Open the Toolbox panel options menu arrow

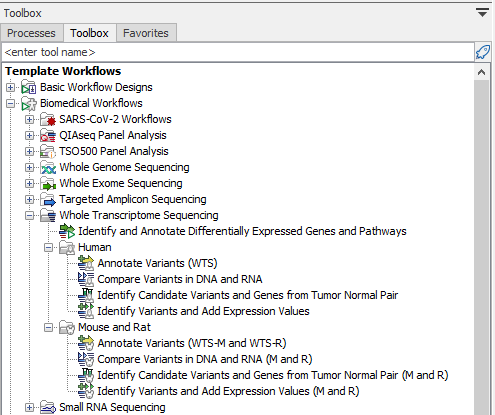click(x=482, y=13)
